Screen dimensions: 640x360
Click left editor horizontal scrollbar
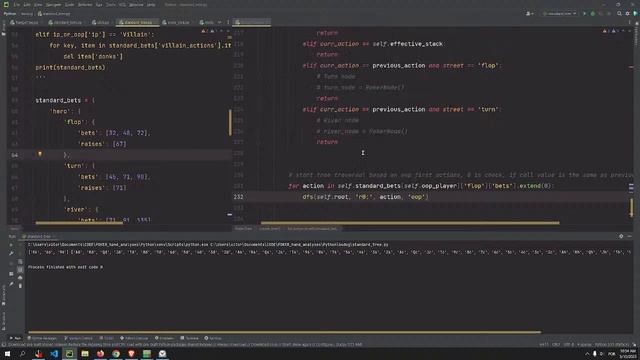pyautogui.click(x=79, y=223)
